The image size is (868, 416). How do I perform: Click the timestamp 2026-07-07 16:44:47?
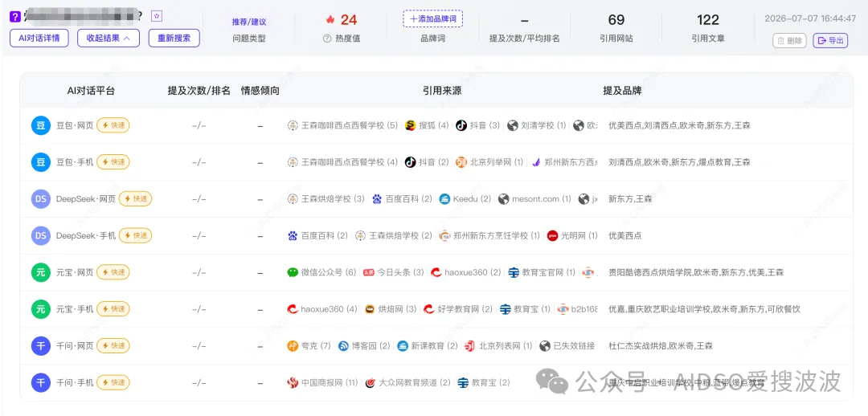tap(810, 18)
